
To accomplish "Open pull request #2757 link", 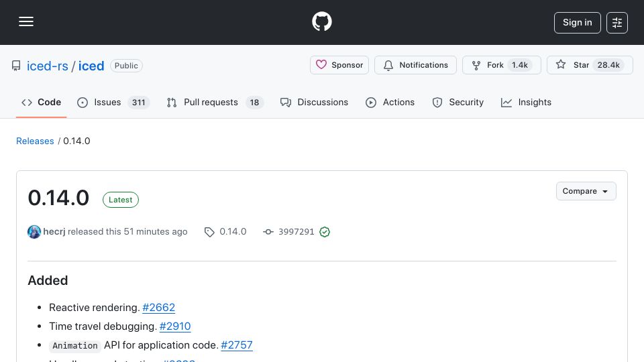I will point(237,345).
